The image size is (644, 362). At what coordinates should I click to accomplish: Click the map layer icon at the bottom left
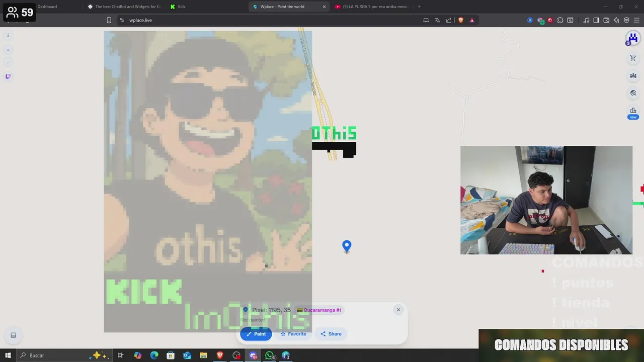14,335
